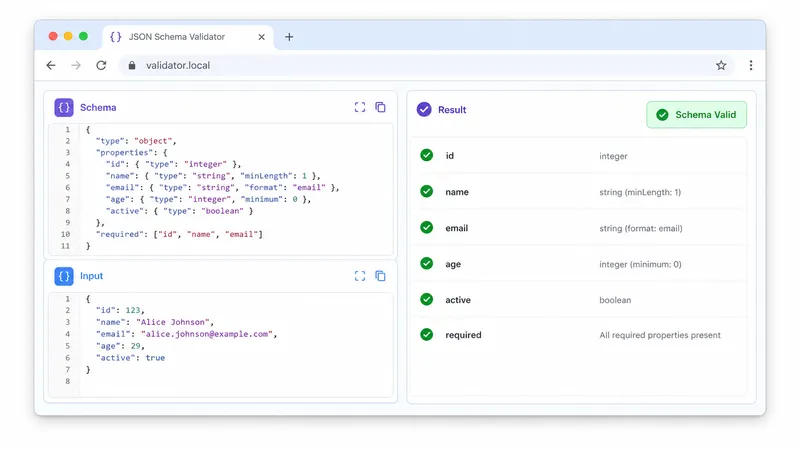800x450 pixels.
Task: Bookmark page with star icon
Action: (x=721, y=65)
